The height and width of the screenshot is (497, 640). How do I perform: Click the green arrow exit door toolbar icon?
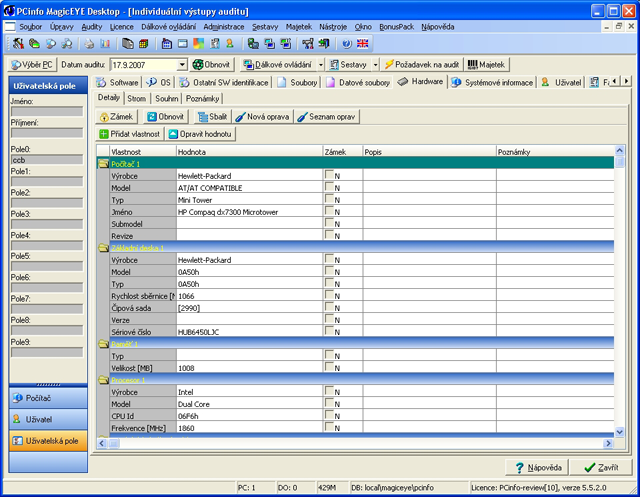point(324,43)
